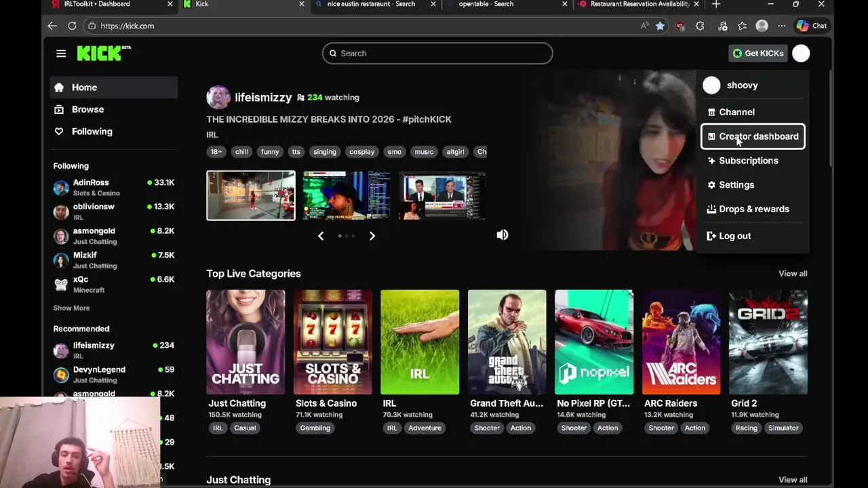
Task: Open oblivionsw followed channel
Action: 114,211
